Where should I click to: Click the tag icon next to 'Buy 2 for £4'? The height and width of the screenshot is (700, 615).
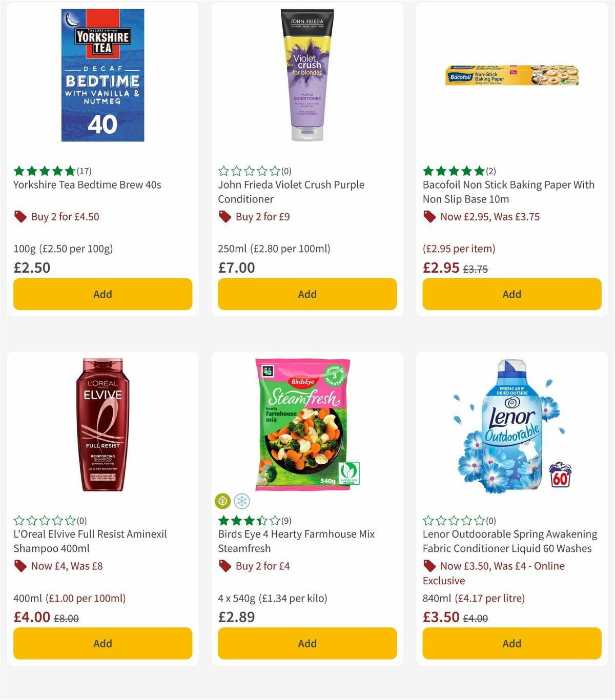click(225, 566)
